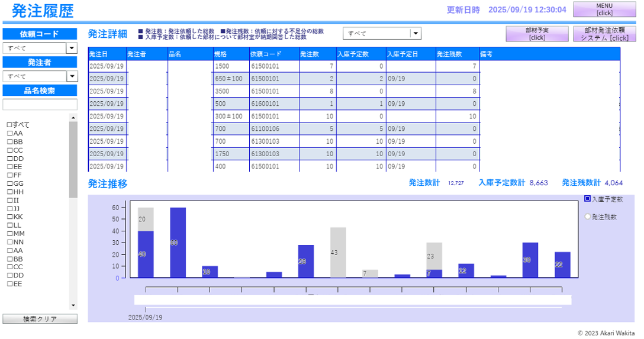Viewport: 644px width, 339px height.
Task: Click the 発注数計 12,727 total
Action: 436,183
